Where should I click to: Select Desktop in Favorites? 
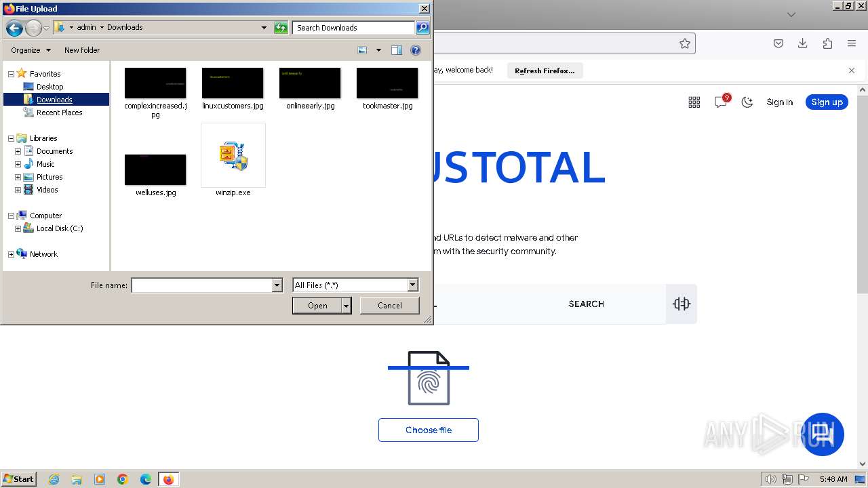(50, 87)
